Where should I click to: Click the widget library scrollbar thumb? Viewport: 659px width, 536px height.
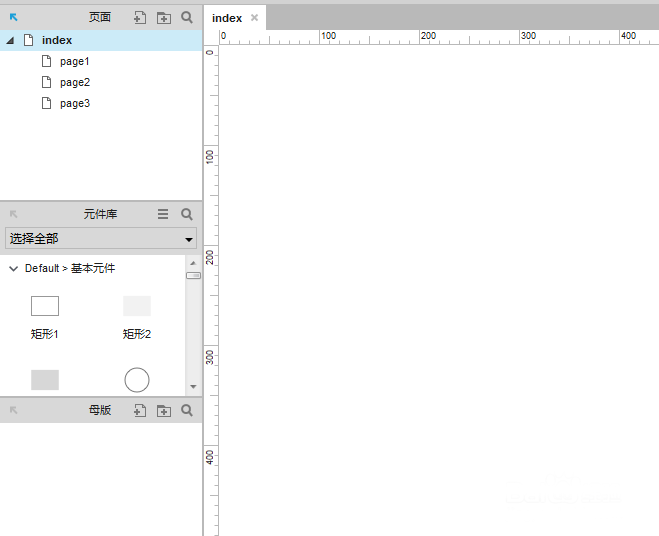point(193,275)
